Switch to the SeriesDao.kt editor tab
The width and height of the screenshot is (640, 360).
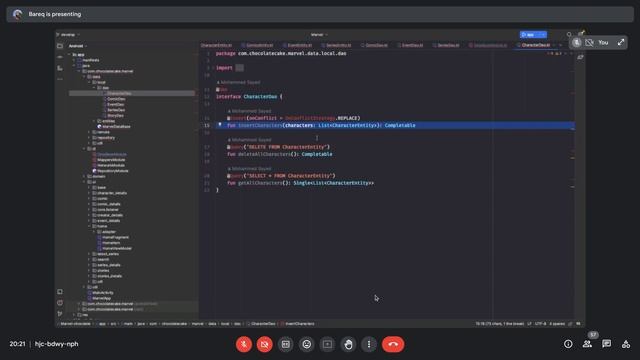click(x=446, y=45)
